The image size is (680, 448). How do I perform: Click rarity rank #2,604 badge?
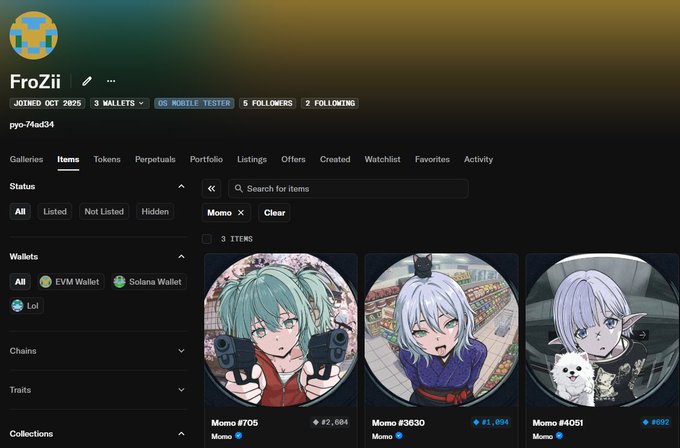tap(330, 422)
